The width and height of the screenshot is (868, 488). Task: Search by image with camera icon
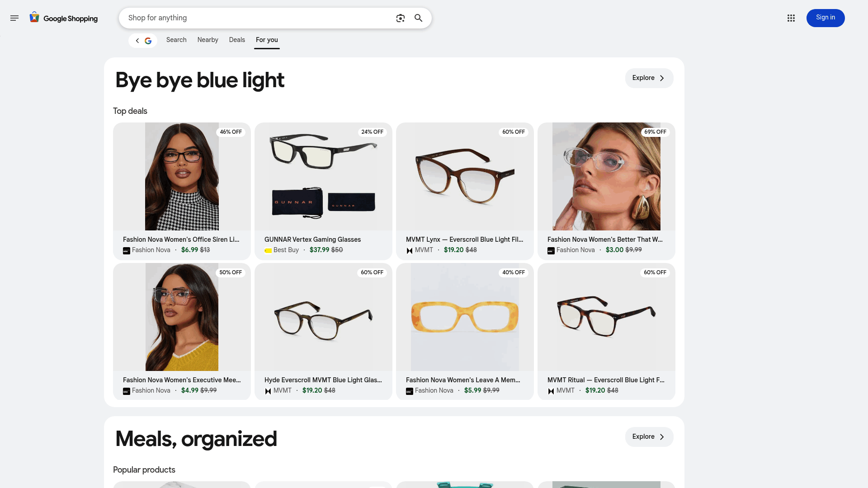click(x=401, y=18)
